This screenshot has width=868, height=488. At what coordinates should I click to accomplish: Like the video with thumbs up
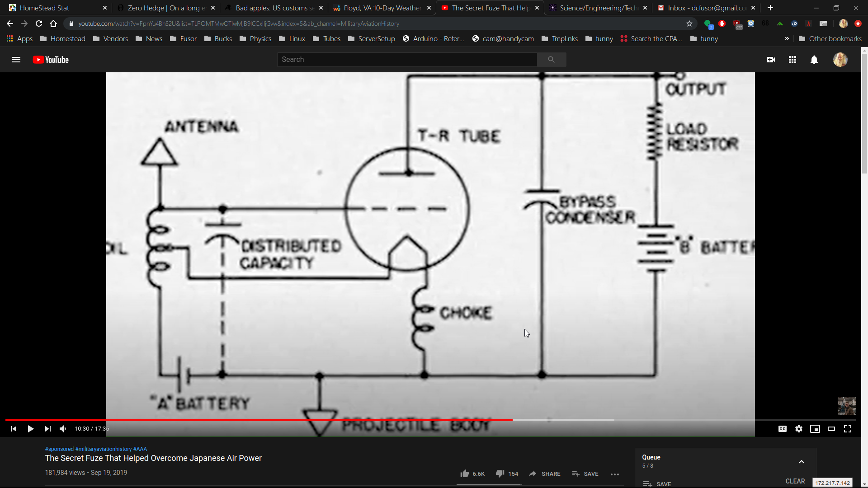472,474
